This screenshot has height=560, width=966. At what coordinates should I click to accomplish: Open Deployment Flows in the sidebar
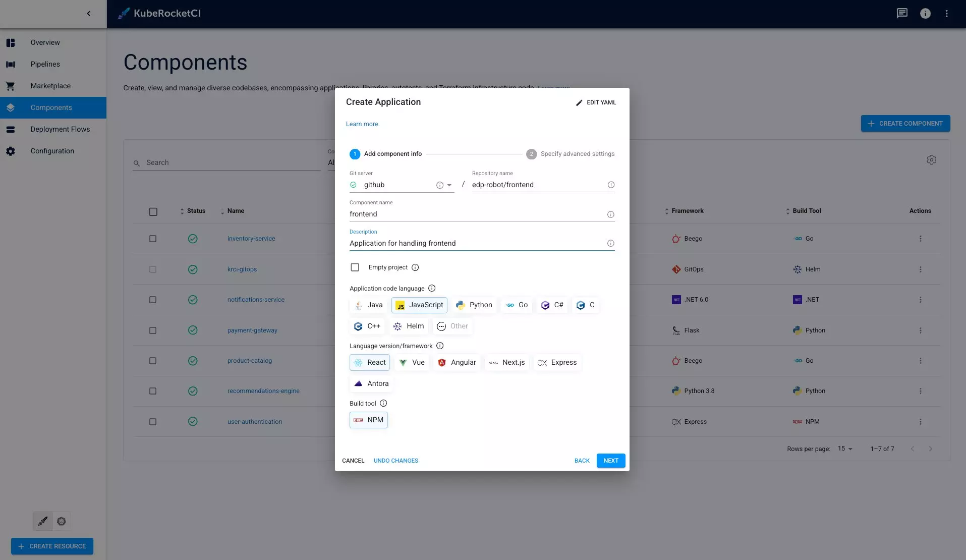tap(53, 129)
